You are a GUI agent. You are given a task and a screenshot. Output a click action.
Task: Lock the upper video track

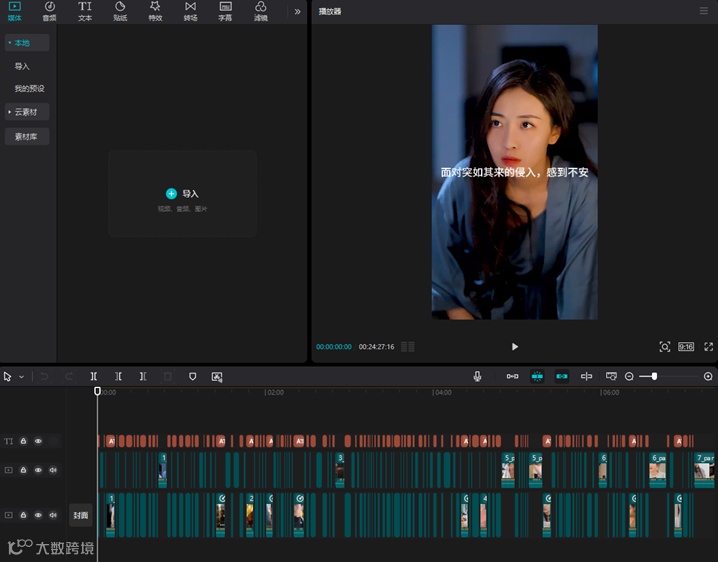click(x=23, y=470)
